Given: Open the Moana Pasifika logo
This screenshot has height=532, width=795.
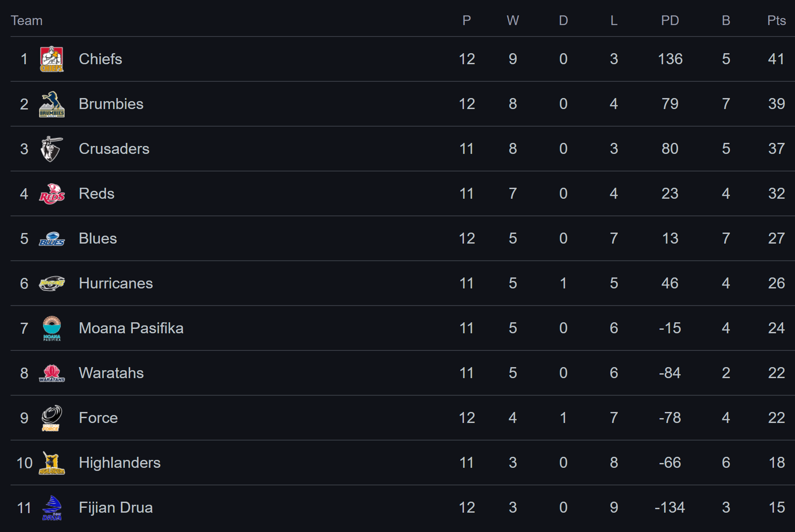Looking at the screenshot, I should coord(52,328).
